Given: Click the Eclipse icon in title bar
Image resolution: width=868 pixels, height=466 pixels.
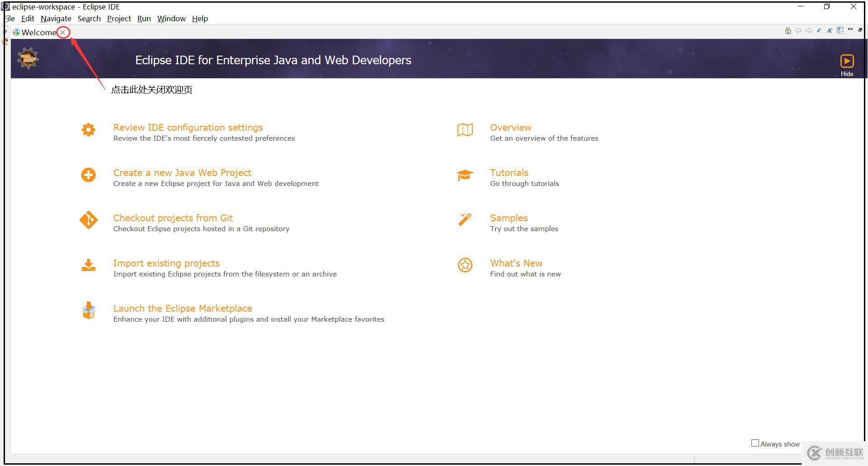Looking at the screenshot, I should pos(5,7).
